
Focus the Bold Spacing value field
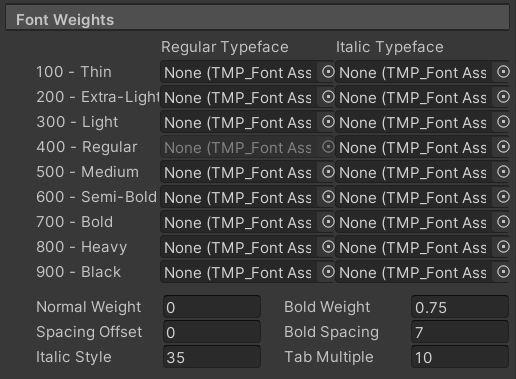pos(460,332)
